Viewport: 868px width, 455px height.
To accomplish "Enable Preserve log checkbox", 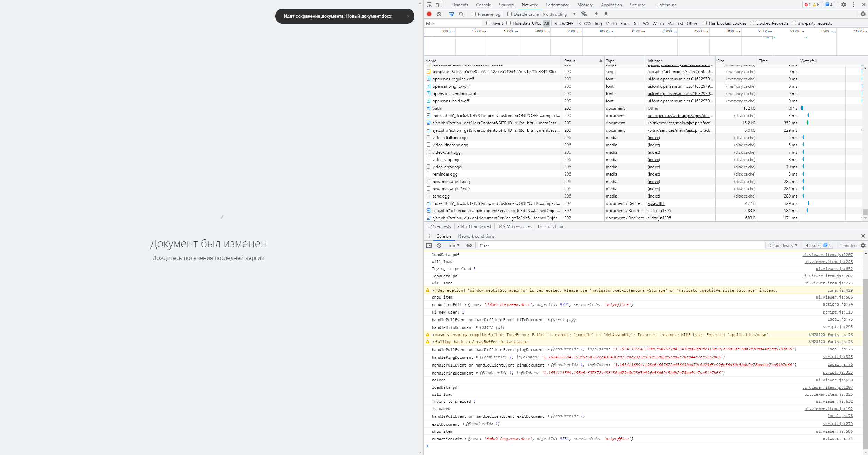I will (474, 14).
